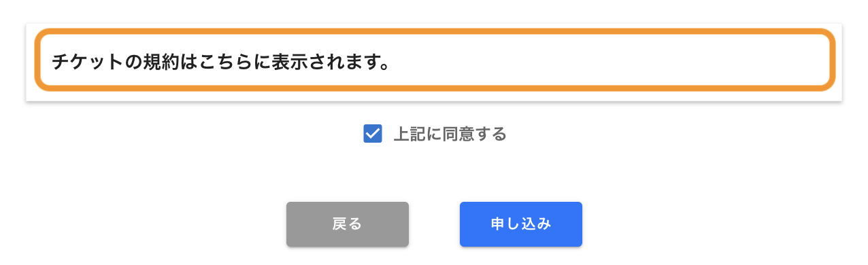Choose 申し込み to apply for the ticket
This screenshot has height=265, width=868.
(x=520, y=224)
